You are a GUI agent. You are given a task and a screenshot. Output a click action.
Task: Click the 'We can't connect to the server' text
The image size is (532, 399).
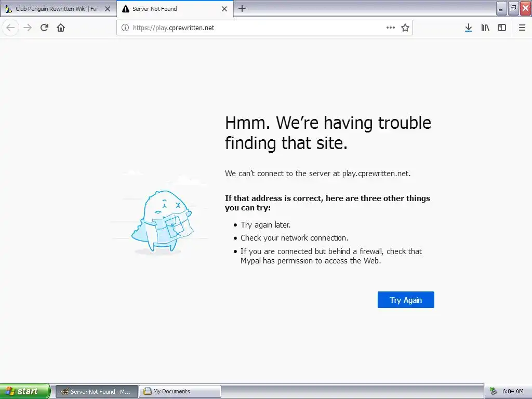[x=317, y=174]
